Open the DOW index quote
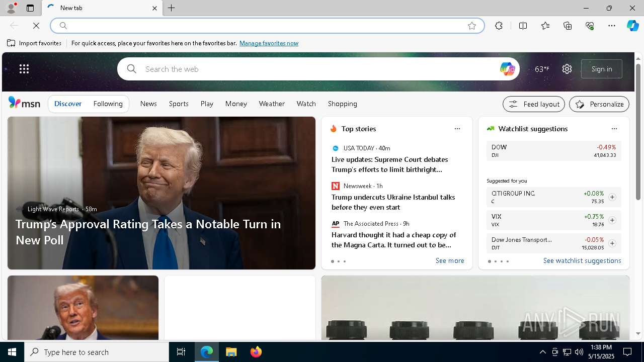 tap(554, 151)
